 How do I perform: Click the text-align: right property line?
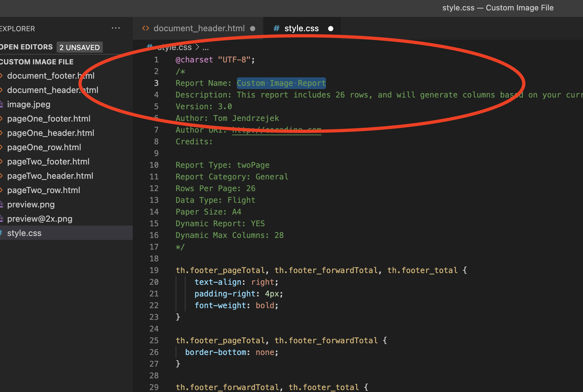(237, 282)
